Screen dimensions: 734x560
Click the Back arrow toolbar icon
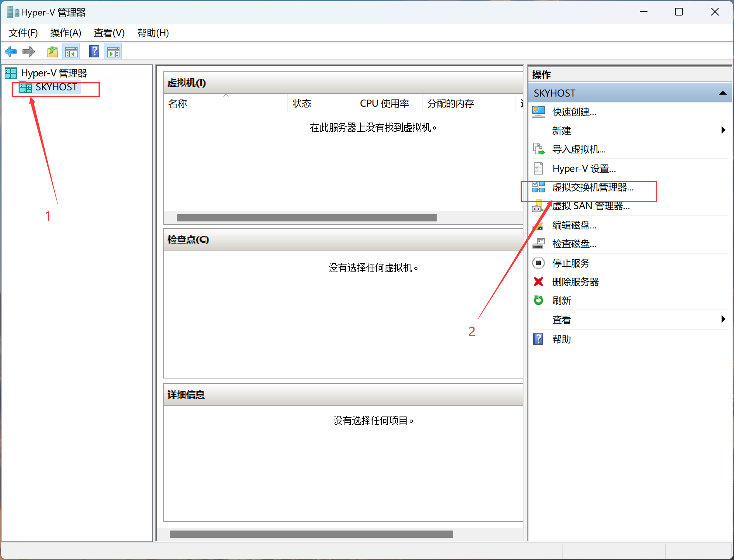pyautogui.click(x=11, y=51)
